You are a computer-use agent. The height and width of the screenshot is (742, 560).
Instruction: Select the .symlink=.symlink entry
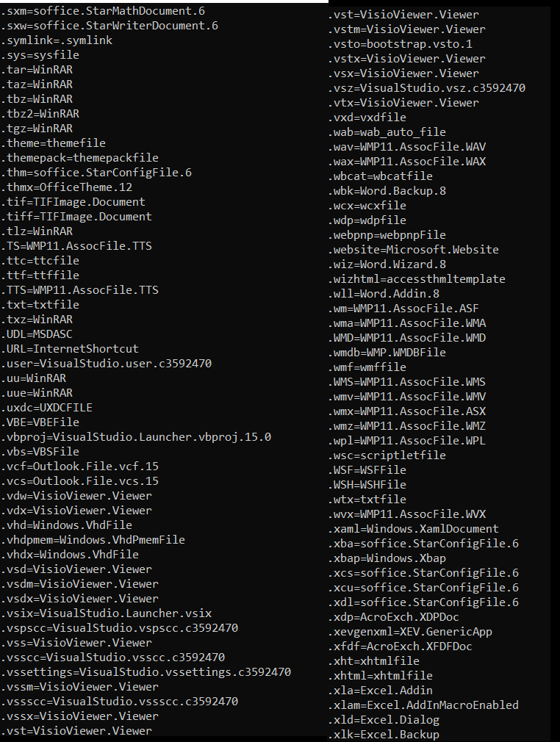(x=57, y=40)
